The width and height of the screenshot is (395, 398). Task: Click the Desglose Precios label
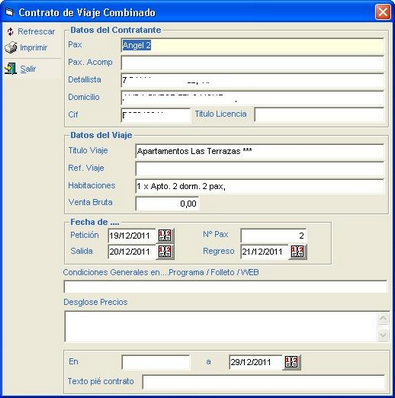pyautogui.click(x=96, y=302)
